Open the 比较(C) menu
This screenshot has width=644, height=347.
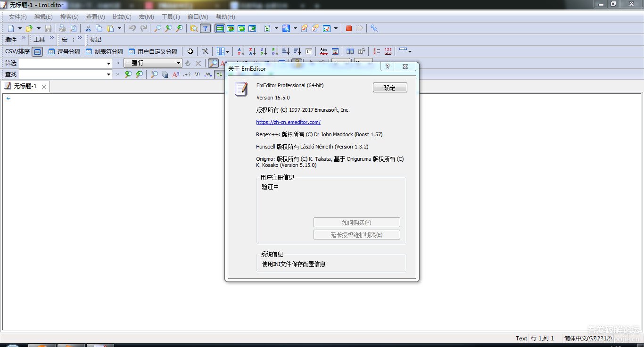click(x=122, y=17)
